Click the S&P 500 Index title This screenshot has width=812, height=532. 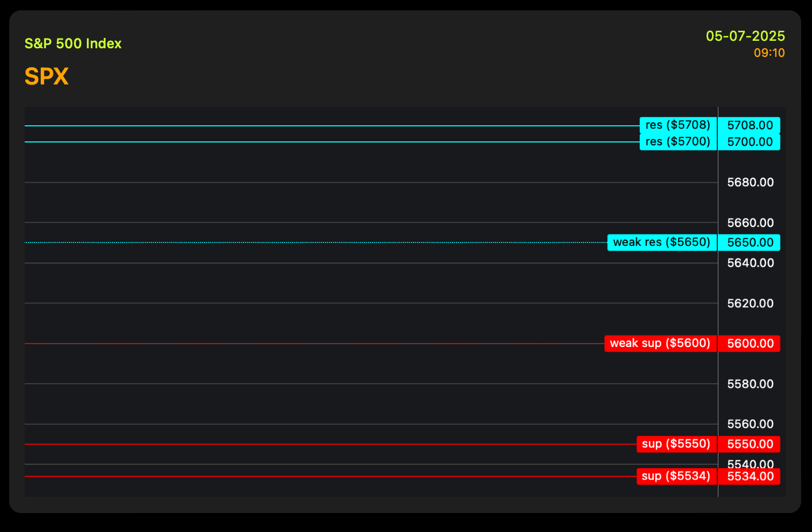click(x=73, y=44)
